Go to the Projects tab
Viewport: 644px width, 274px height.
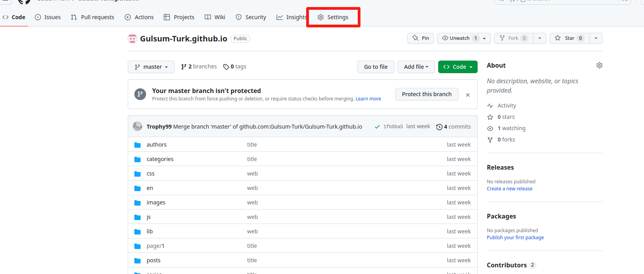pyautogui.click(x=179, y=17)
